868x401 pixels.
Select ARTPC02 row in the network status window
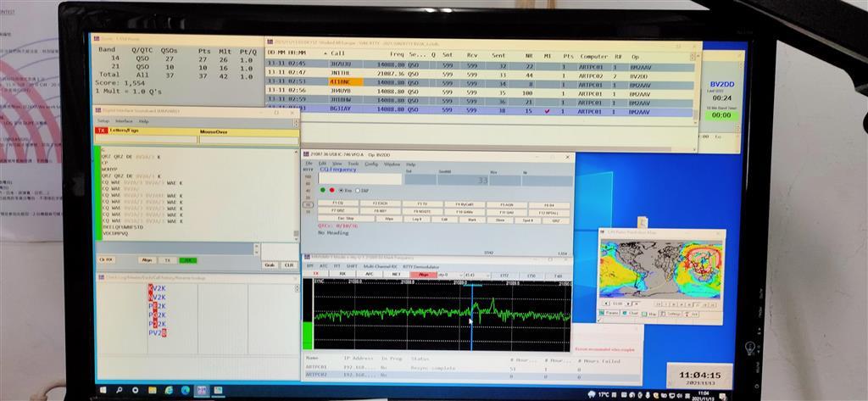tap(470, 375)
